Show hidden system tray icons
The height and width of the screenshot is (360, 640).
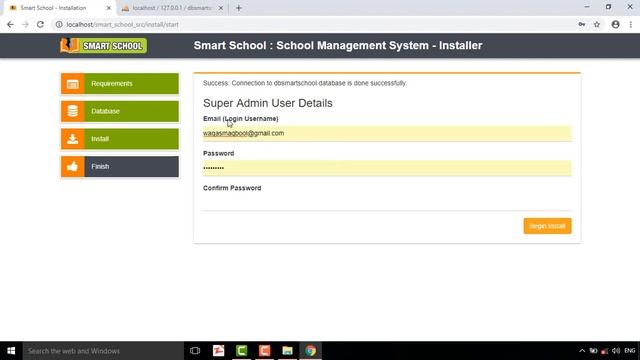click(582, 351)
